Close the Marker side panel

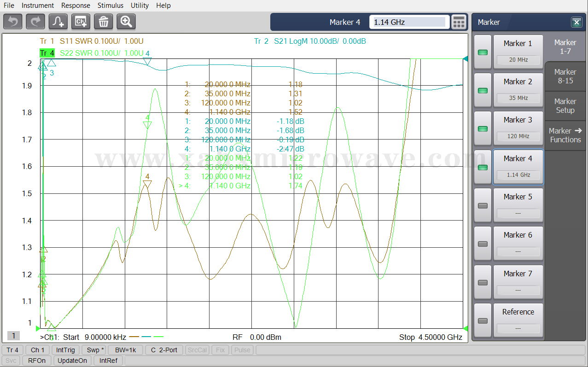pos(576,22)
